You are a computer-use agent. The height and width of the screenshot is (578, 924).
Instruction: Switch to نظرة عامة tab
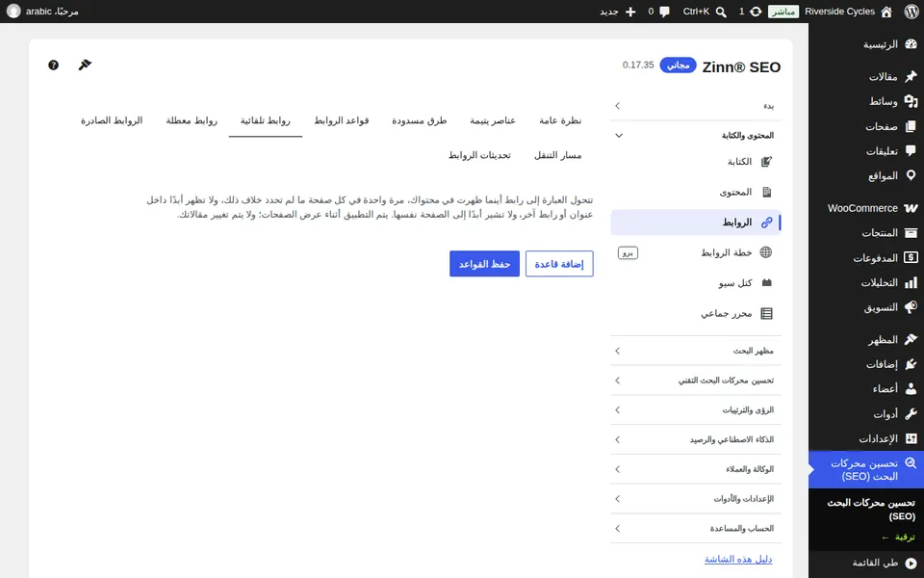pyautogui.click(x=560, y=120)
